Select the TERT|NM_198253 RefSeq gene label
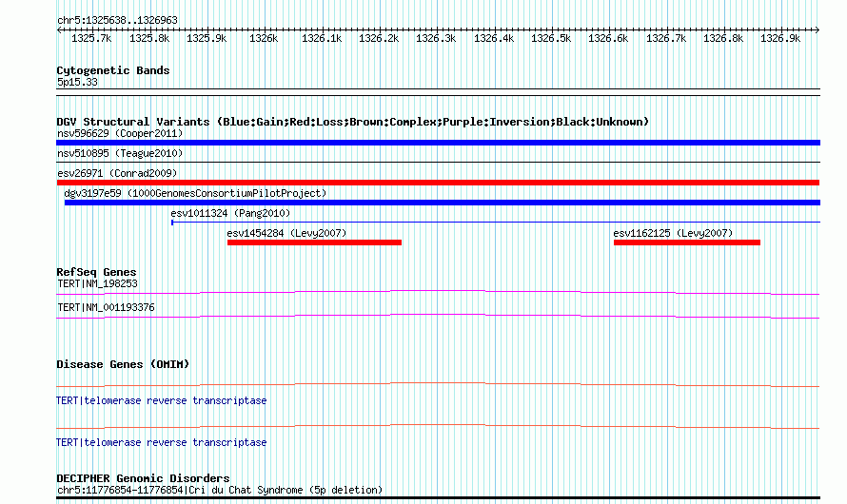The width and height of the screenshot is (847, 504). point(97,283)
